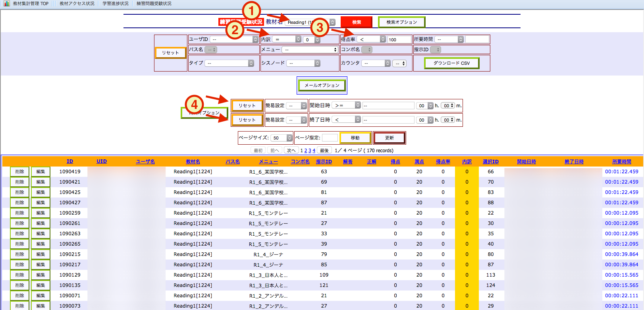
Task: Go to page 4 link
Action: [314, 151]
